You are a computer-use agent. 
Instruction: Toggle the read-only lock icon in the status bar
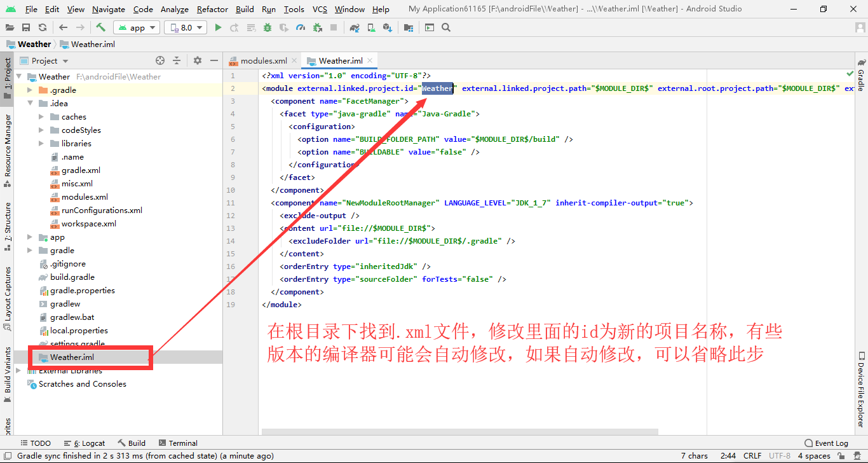(840, 455)
